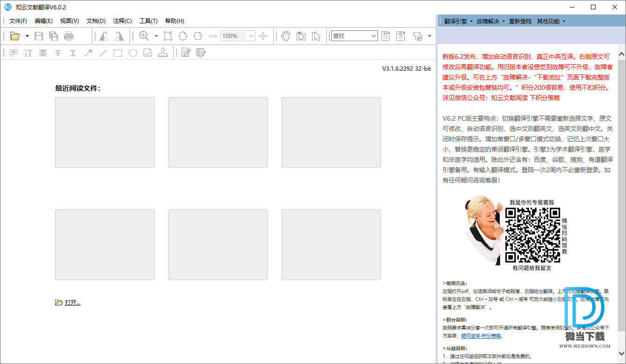
Task: Click the 查找 search combo box
Action: [354, 36]
